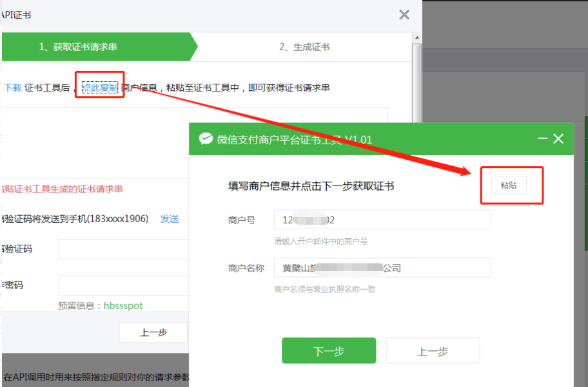Click 上一步 in the background dialog
Screen dimensions: 588x387
coord(153,332)
